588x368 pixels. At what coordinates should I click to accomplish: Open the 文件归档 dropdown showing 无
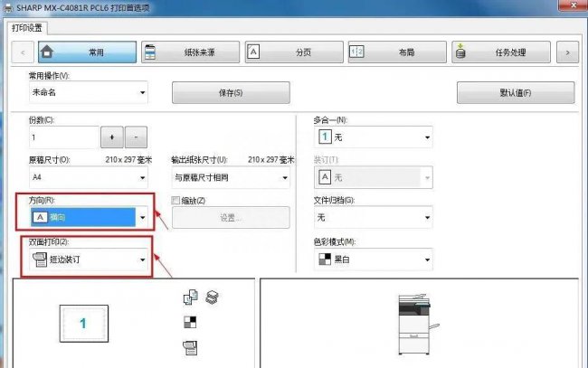click(374, 217)
